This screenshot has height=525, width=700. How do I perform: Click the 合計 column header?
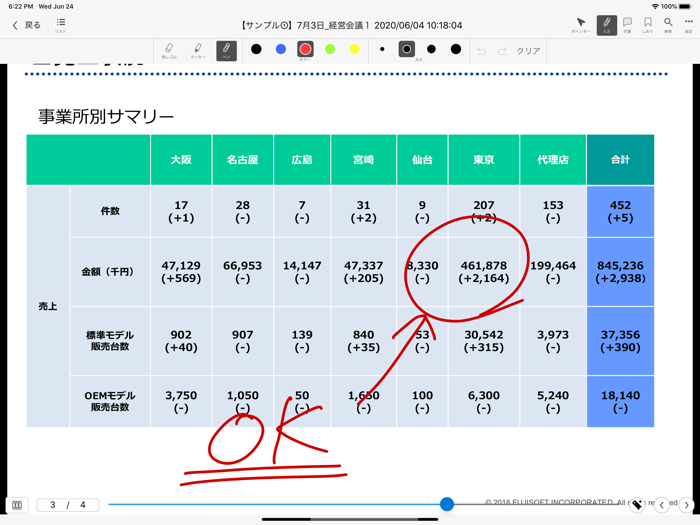coord(621,159)
